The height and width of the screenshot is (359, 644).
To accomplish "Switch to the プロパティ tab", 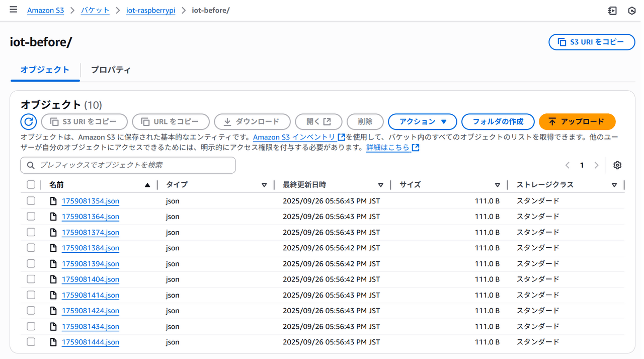I will pyautogui.click(x=111, y=70).
